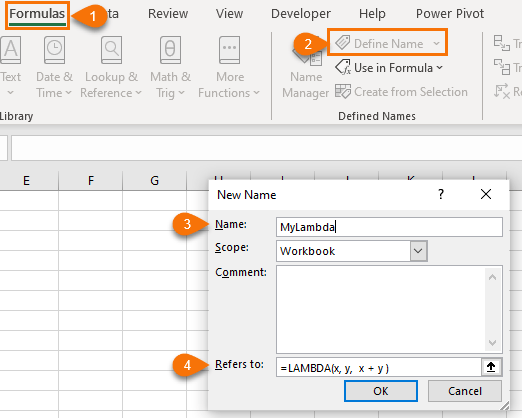Expand the Text functions dropdown chevron
This screenshot has height=418, width=522.
click(x=10, y=93)
